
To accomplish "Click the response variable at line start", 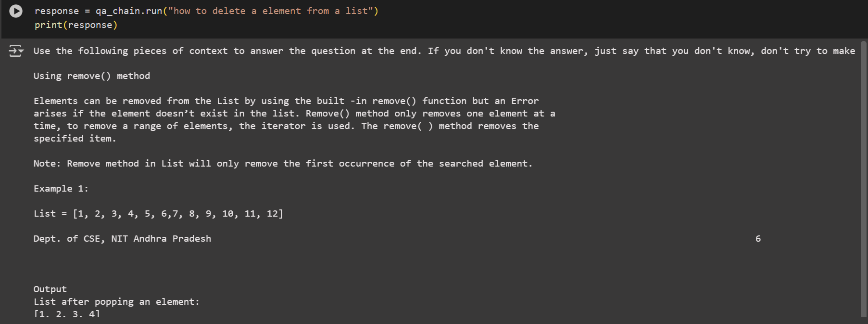I will click(56, 11).
